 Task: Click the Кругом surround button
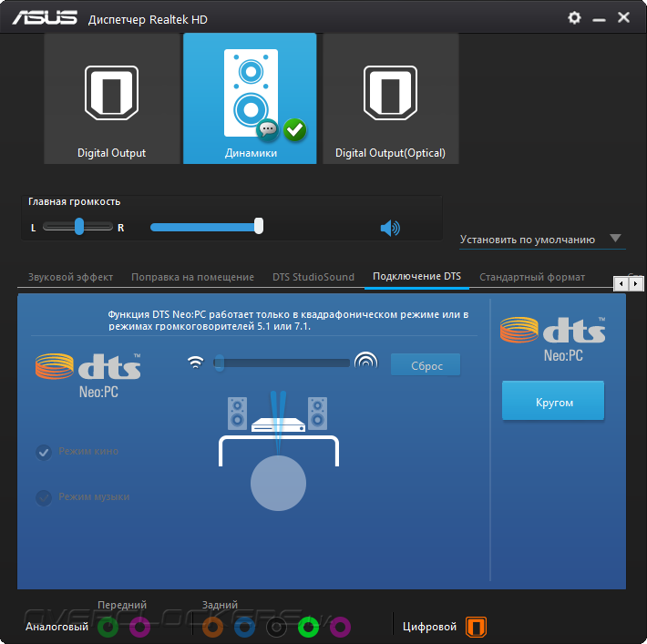(553, 401)
